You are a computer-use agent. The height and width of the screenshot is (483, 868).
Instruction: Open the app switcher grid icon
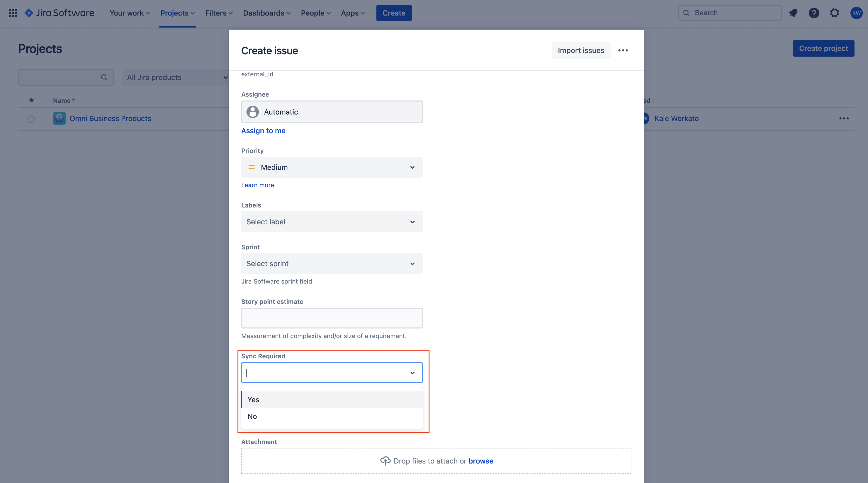click(x=12, y=13)
